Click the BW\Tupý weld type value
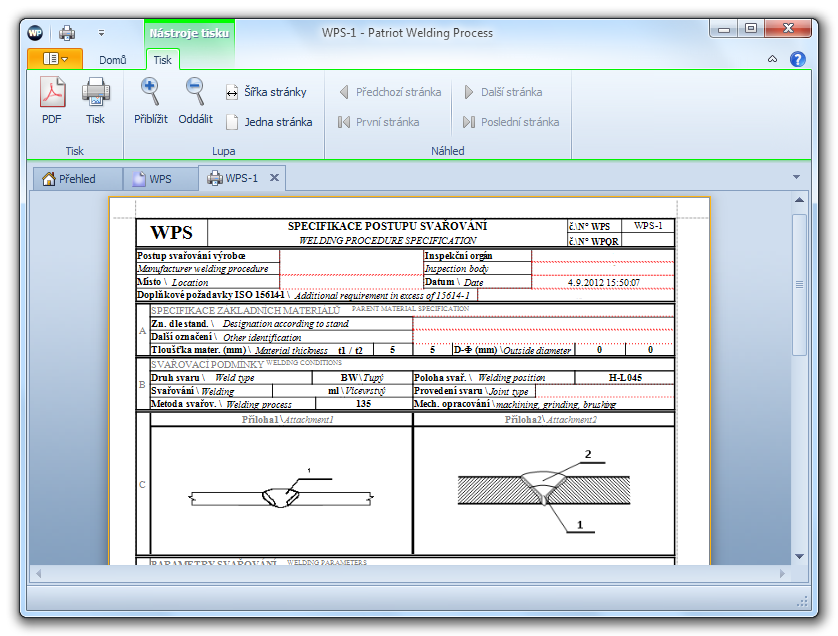838x636 pixels. pos(362,377)
